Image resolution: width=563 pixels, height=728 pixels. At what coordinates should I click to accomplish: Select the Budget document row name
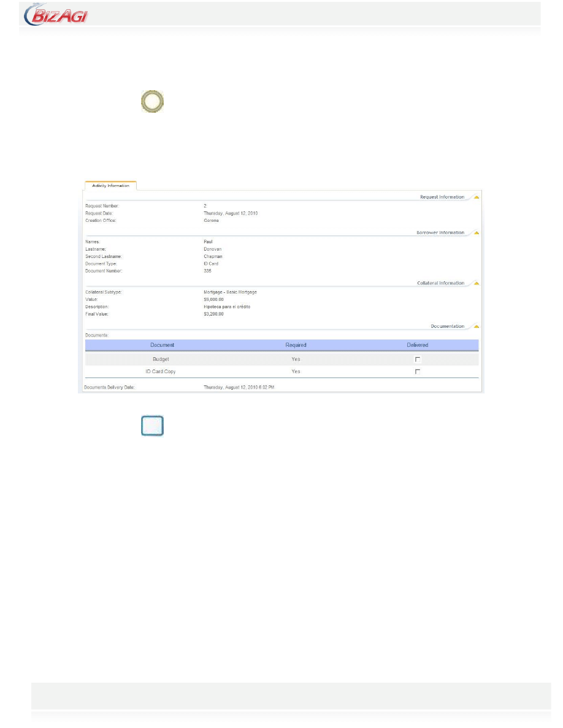point(162,359)
